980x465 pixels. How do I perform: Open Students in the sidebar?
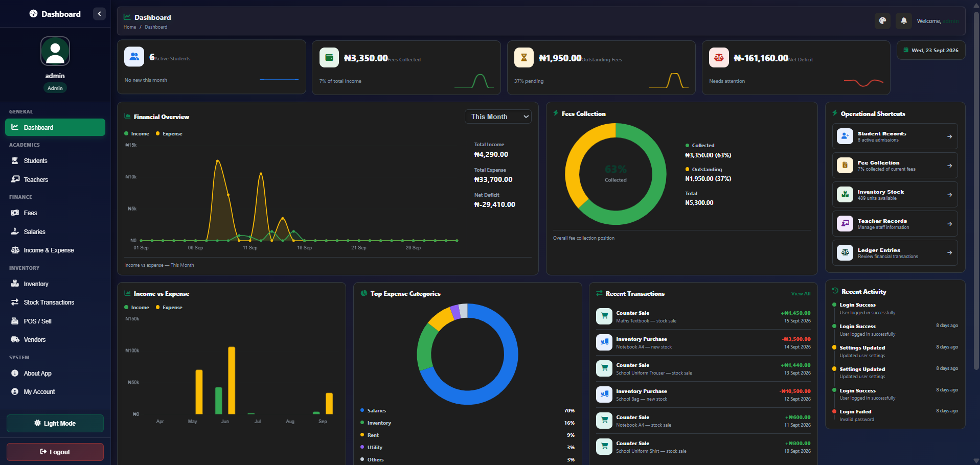pyautogui.click(x=55, y=161)
